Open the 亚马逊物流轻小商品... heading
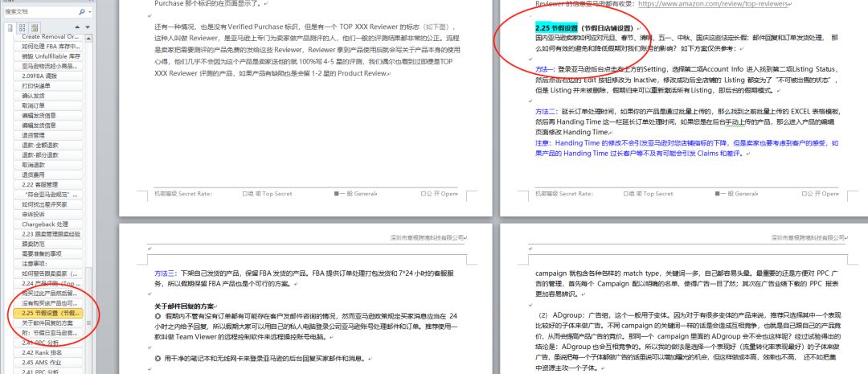This screenshot has width=868, height=374. (x=49, y=66)
